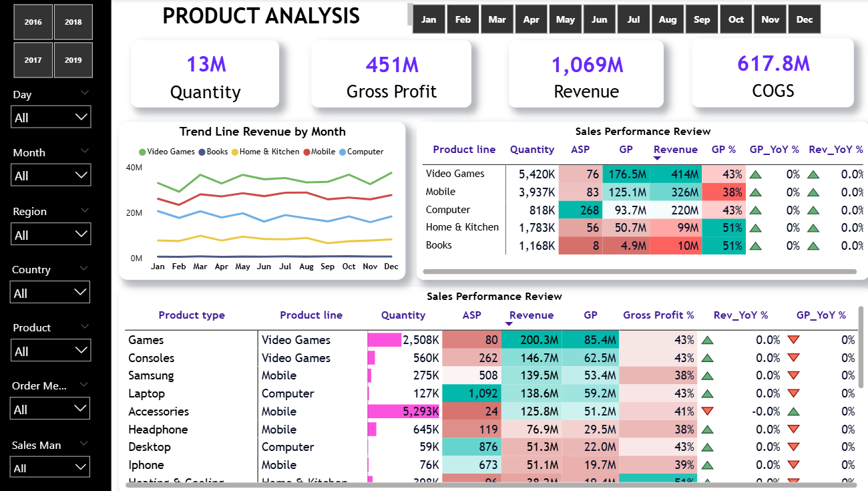Click horizontal scrollbar under the top table
The image size is (868, 491).
639,272
